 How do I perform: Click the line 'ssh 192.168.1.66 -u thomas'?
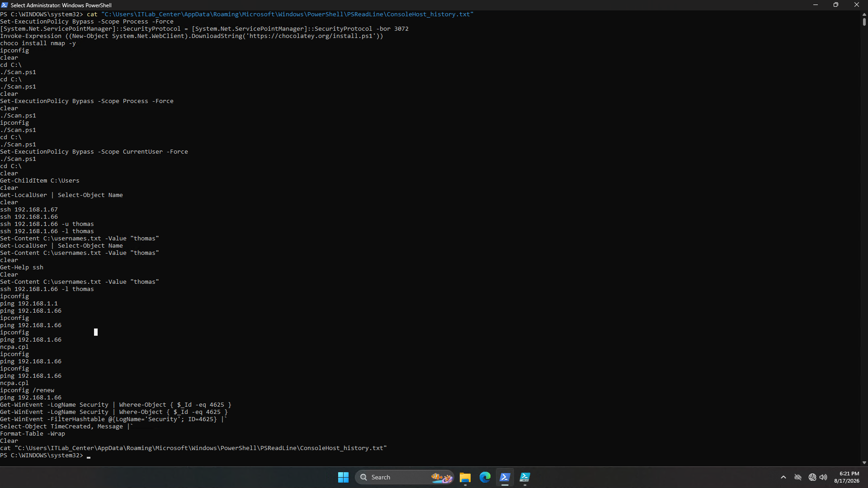(x=47, y=224)
